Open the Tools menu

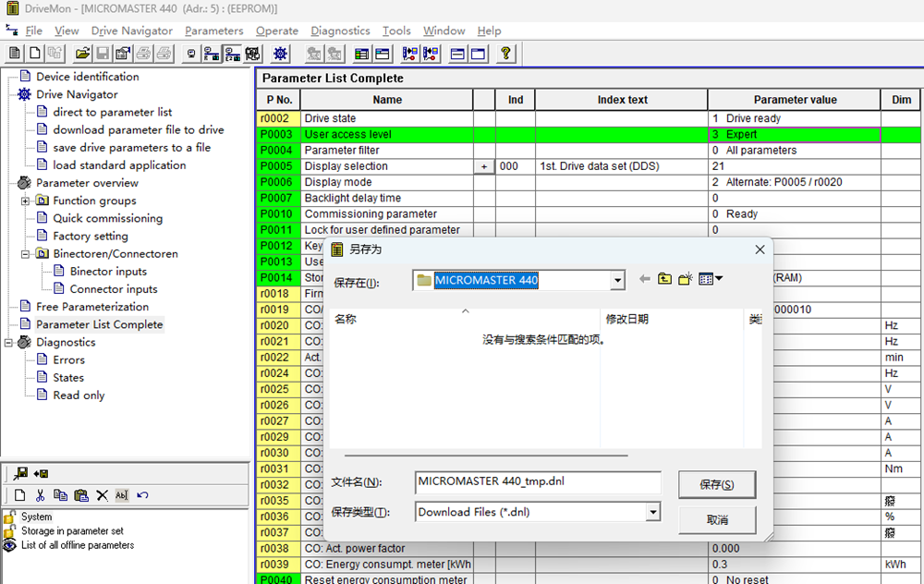pos(396,30)
